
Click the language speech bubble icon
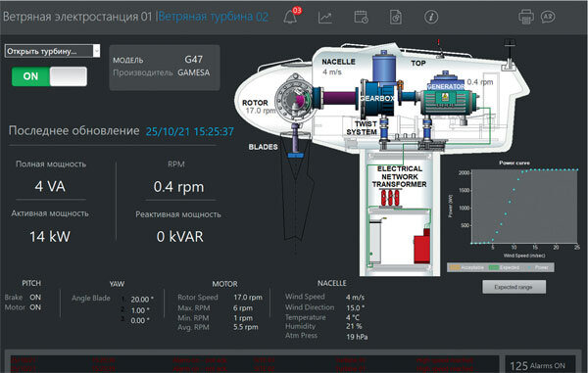(x=548, y=17)
